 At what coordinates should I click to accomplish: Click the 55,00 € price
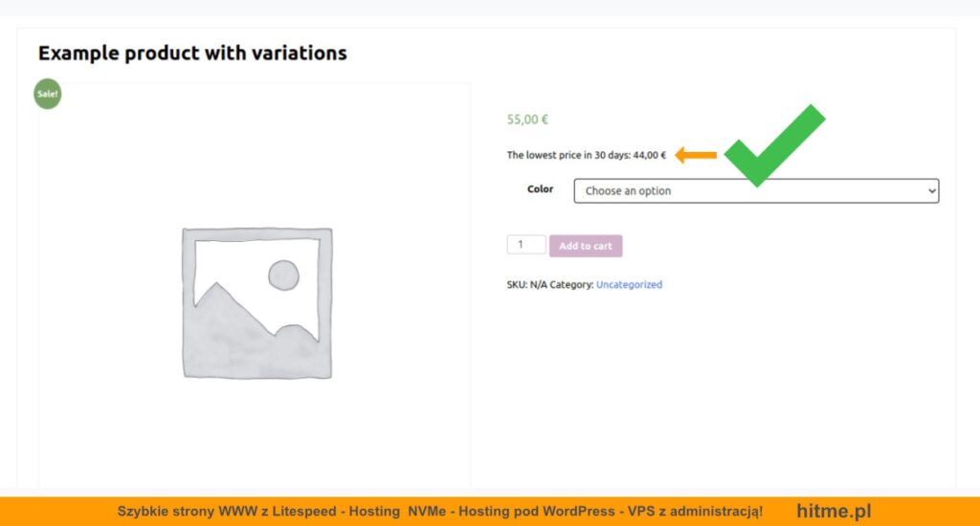527,120
